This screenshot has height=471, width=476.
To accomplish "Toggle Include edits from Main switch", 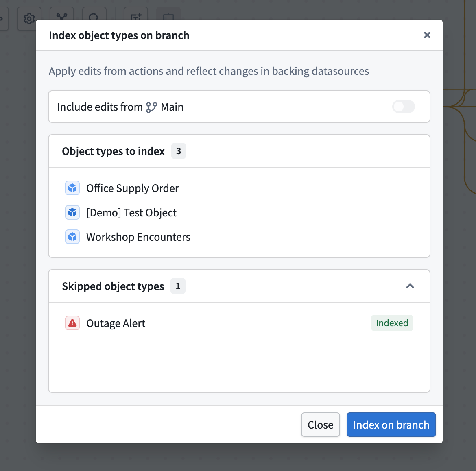I will 404,107.
